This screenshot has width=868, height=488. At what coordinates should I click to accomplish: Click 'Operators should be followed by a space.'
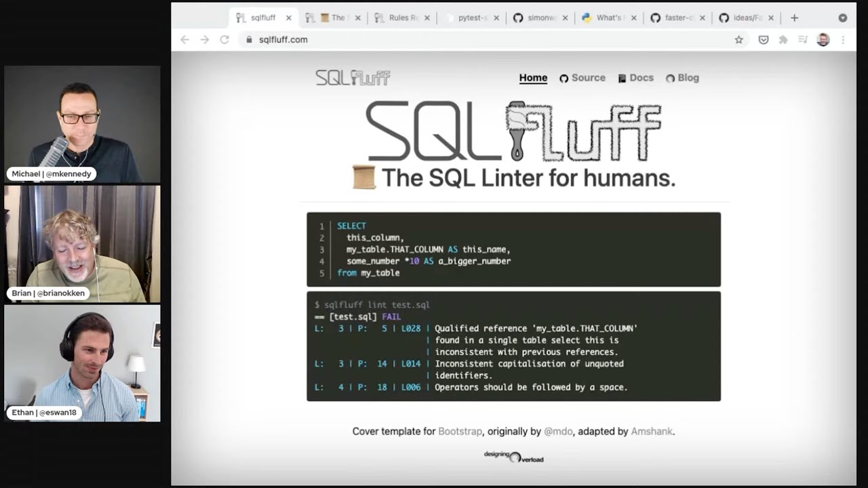[531, 388]
